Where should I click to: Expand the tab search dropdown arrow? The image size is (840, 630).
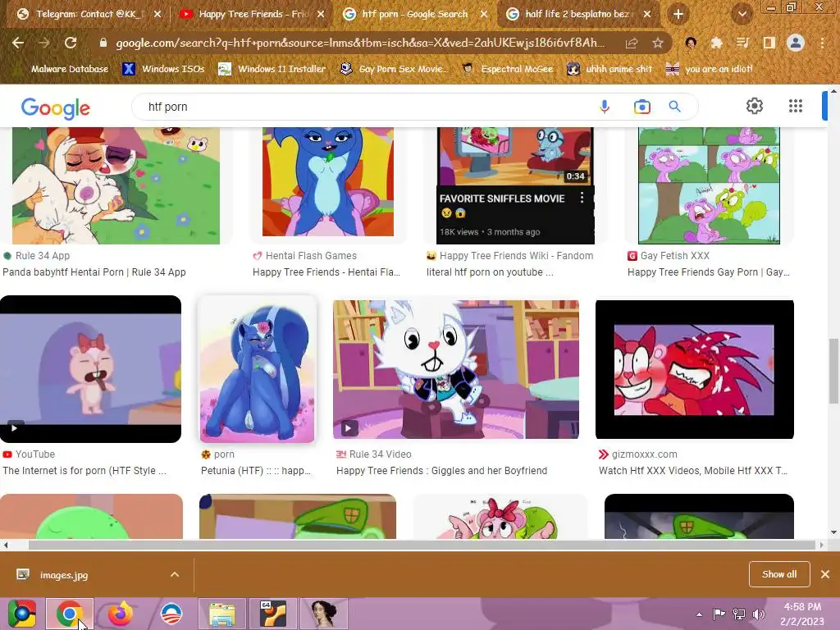pos(742,15)
